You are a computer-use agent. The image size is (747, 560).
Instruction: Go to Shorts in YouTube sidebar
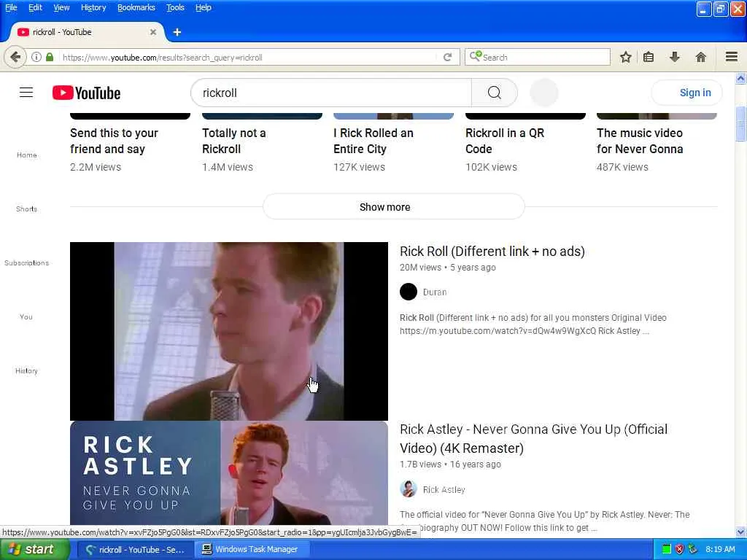click(x=27, y=209)
